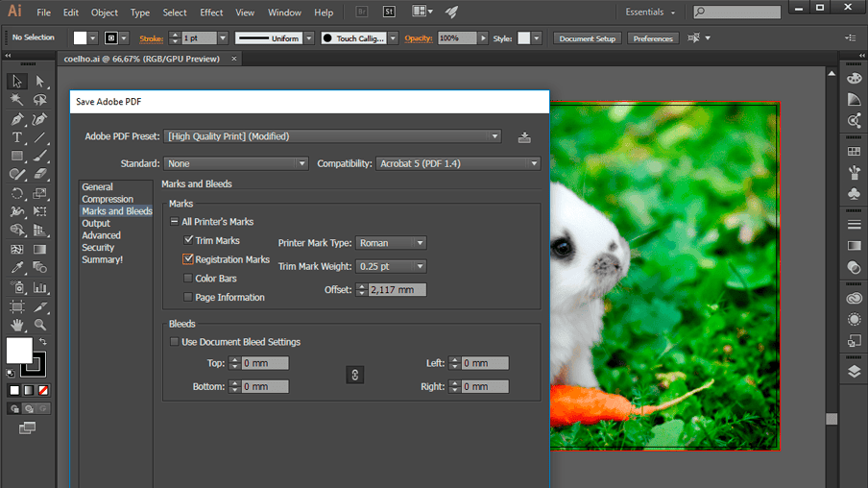Screen dimensions: 868x488
Task: Click the Preferences button
Action: tap(653, 38)
